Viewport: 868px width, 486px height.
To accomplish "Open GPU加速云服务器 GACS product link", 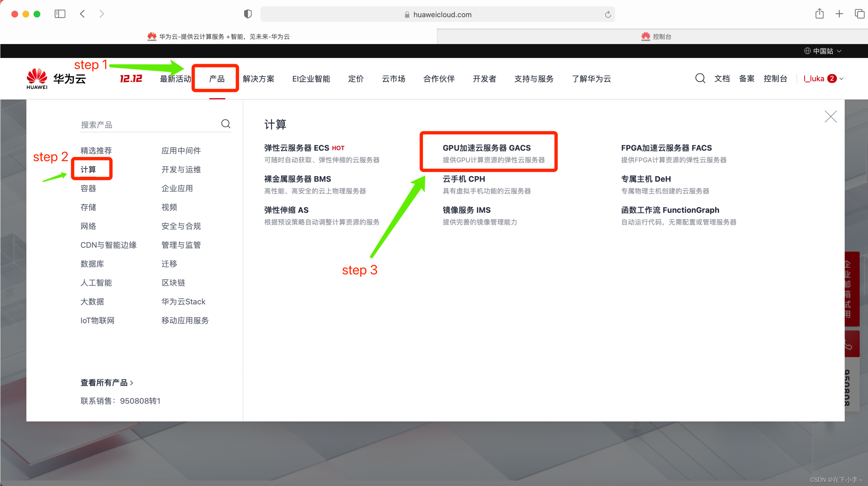I will pyautogui.click(x=486, y=148).
